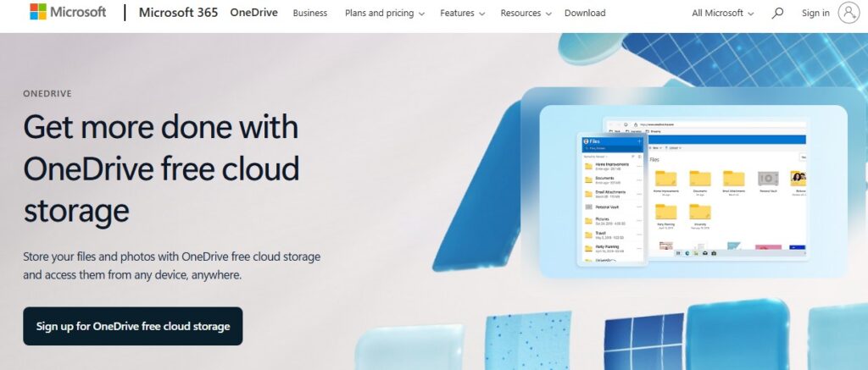This screenshot has height=370, width=868.
Task: Go to the Business nav item
Action: coord(309,13)
